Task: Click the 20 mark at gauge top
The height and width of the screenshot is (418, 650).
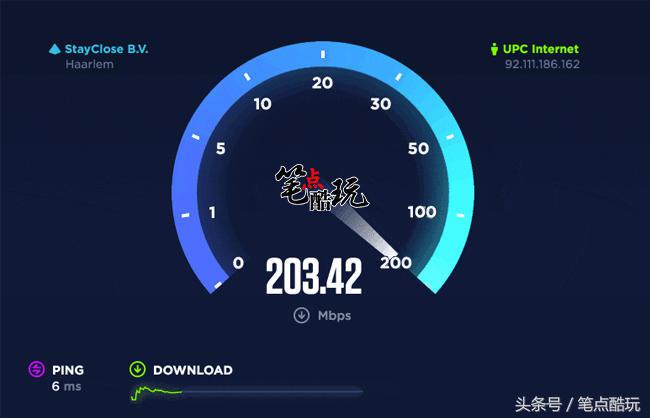Action: pos(323,83)
